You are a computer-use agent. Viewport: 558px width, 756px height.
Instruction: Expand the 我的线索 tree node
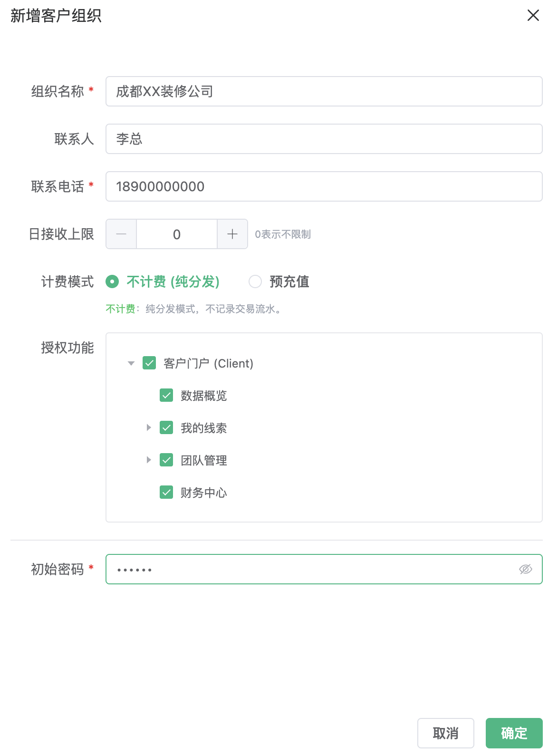pos(149,428)
